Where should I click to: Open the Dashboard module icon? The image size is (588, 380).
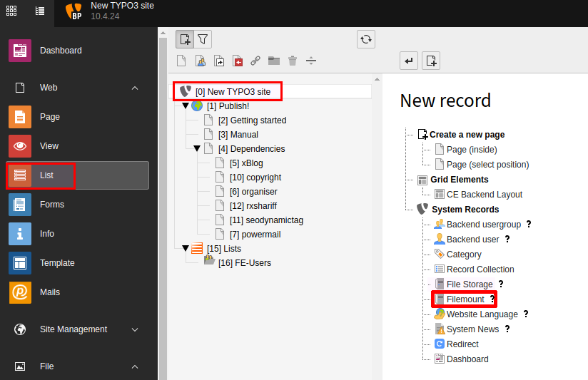tap(20, 51)
